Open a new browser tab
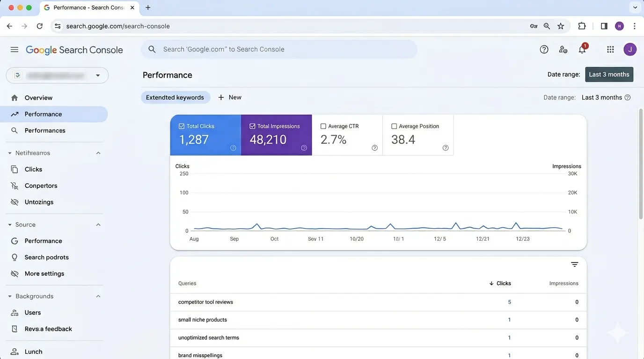The image size is (644, 359). pyautogui.click(x=148, y=7)
